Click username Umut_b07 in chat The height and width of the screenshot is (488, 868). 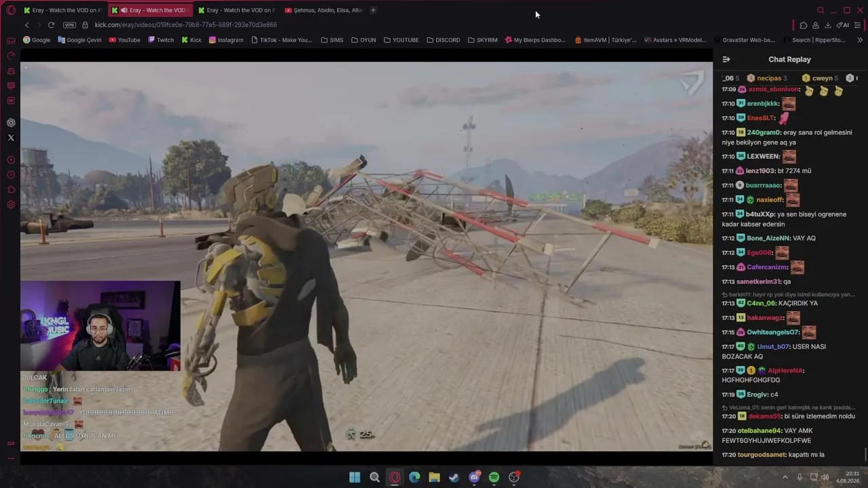(774, 347)
